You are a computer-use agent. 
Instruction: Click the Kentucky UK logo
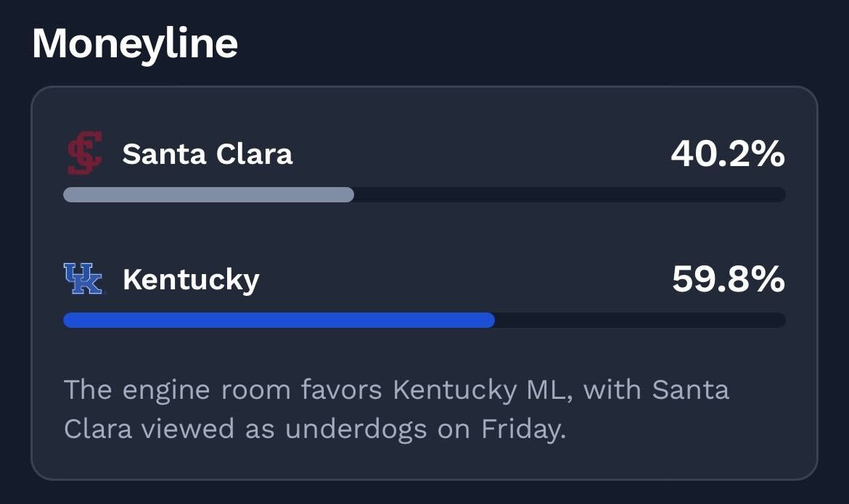click(83, 279)
